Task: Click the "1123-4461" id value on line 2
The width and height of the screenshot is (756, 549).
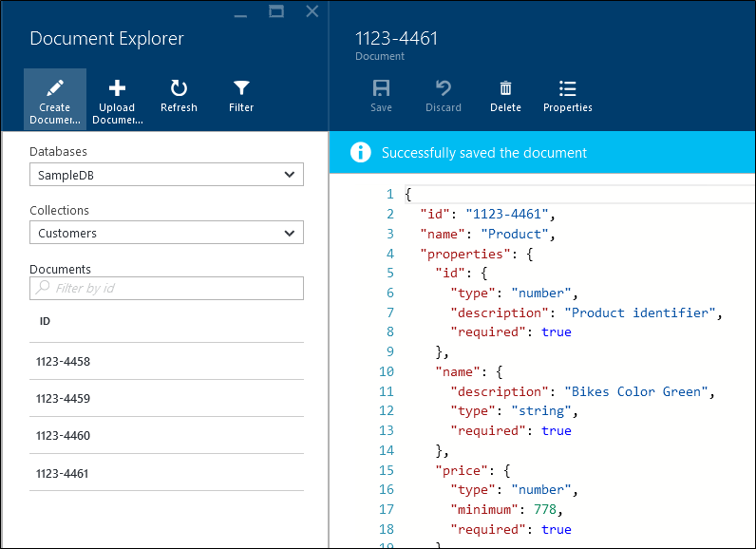Action: point(507,214)
